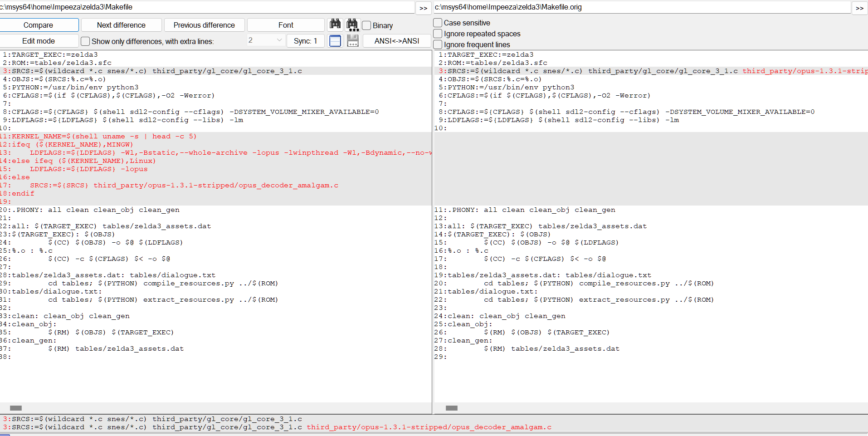Enable Ignore frequent lines

pyautogui.click(x=438, y=44)
